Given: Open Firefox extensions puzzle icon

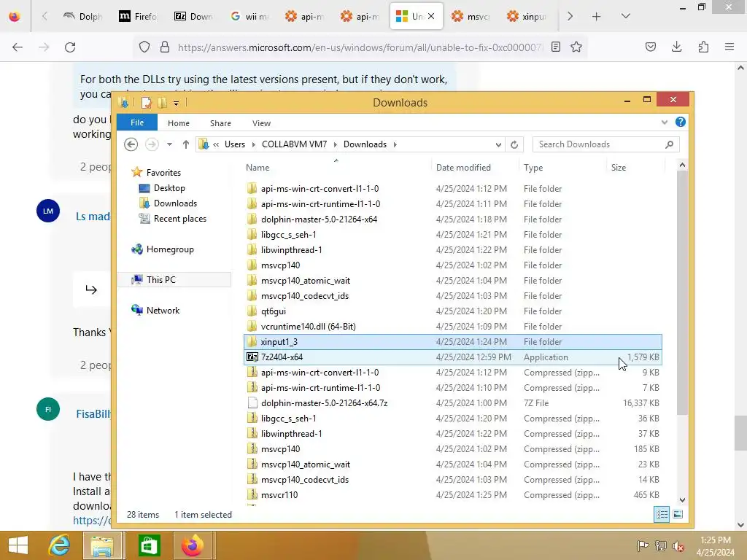Looking at the screenshot, I should pyautogui.click(x=703, y=47).
